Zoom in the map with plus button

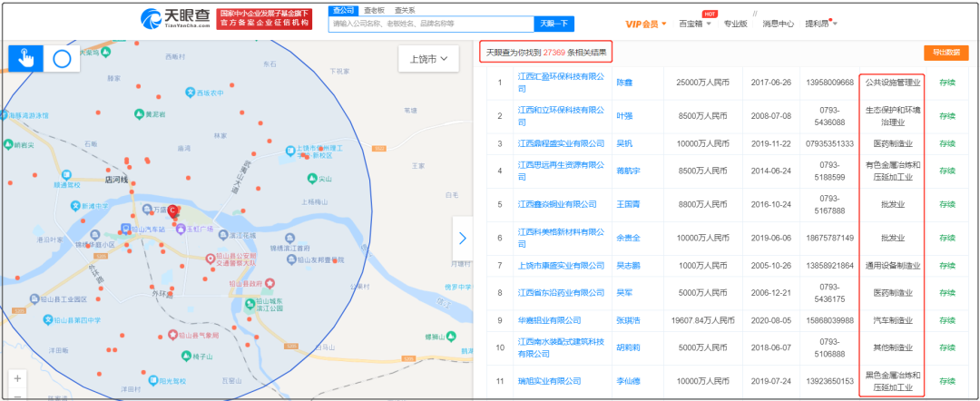pos(17,378)
